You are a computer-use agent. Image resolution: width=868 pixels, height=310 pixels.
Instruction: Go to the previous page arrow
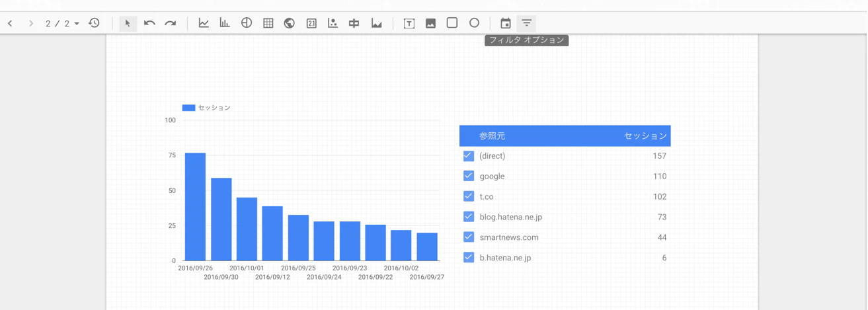[x=10, y=23]
